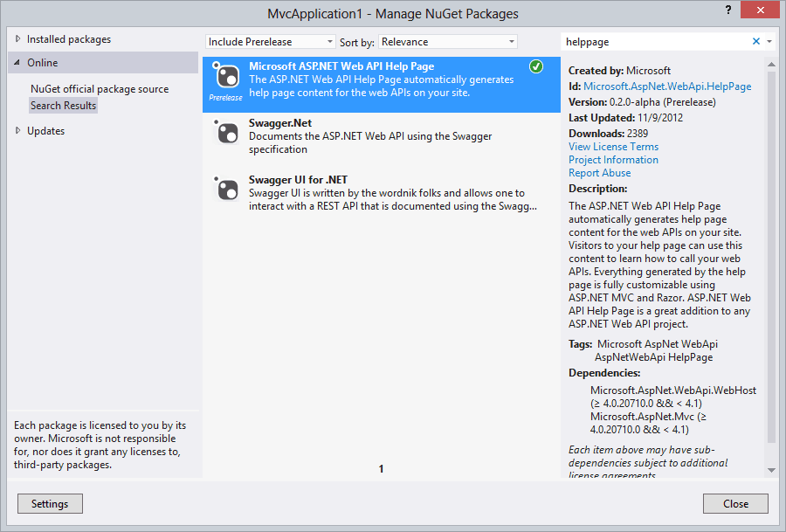Open the Microsoft.AspNet.WebApi.HelpPage Id link
The width and height of the screenshot is (786, 532).
[x=667, y=86]
